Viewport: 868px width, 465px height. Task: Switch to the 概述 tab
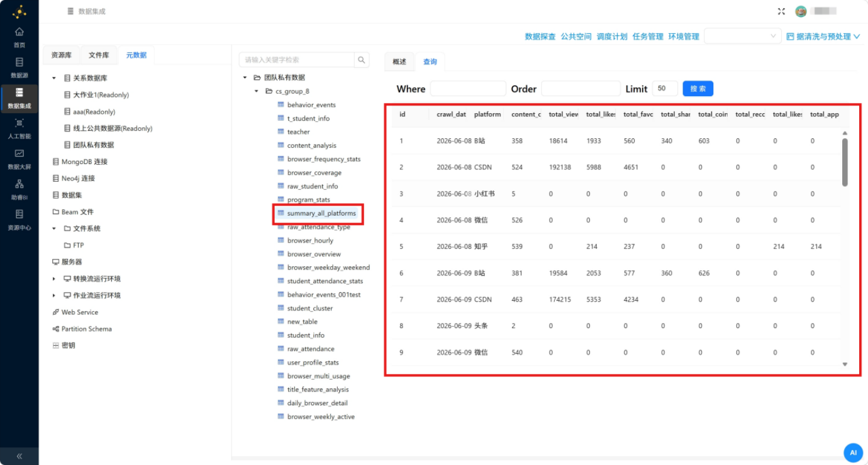pos(399,62)
